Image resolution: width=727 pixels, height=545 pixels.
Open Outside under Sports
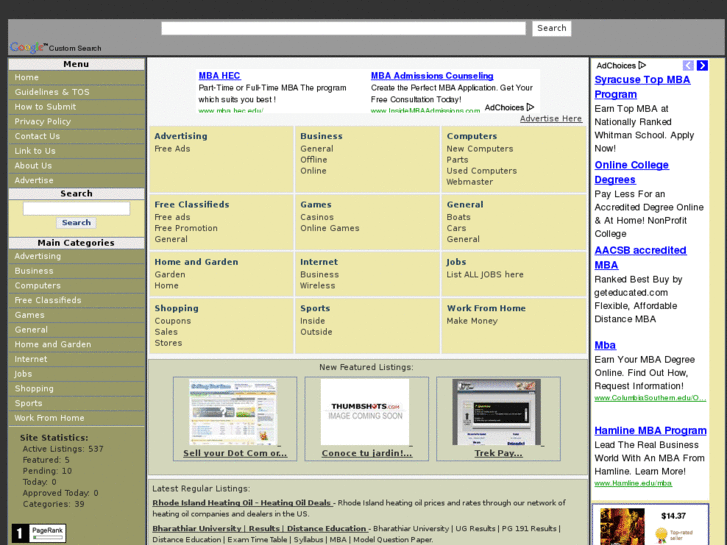pos(316,332)
